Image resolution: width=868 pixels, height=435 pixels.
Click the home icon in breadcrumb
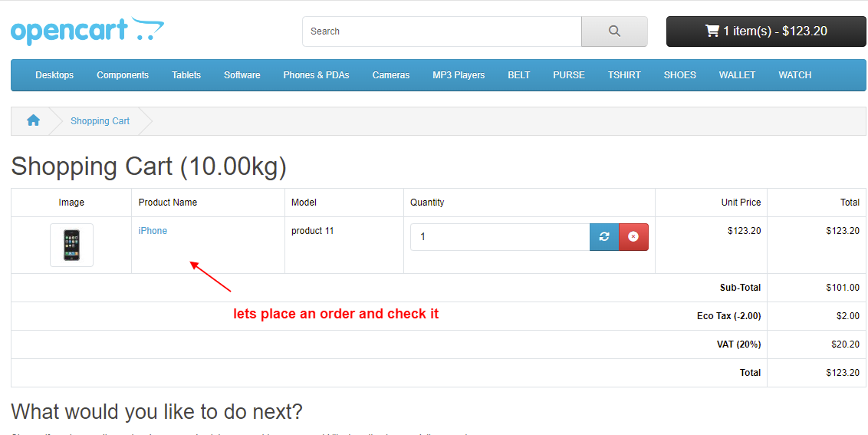[33, 120]
